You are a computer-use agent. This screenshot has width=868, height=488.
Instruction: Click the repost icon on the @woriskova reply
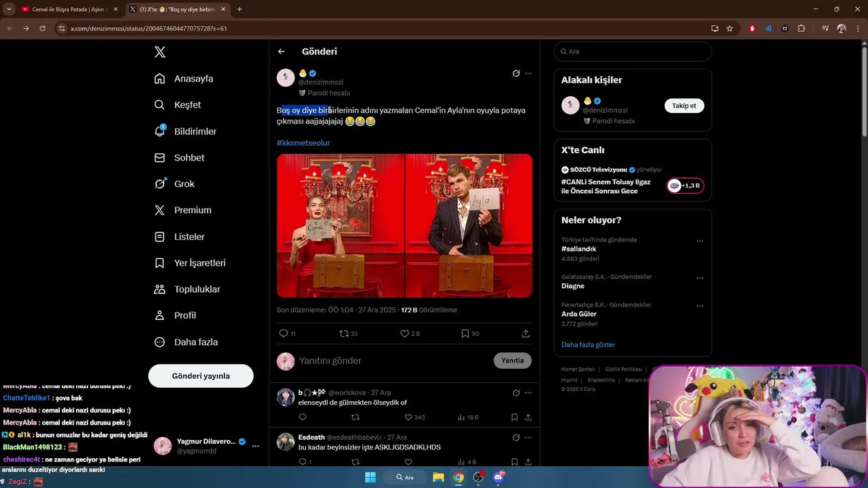coord(355,418)
